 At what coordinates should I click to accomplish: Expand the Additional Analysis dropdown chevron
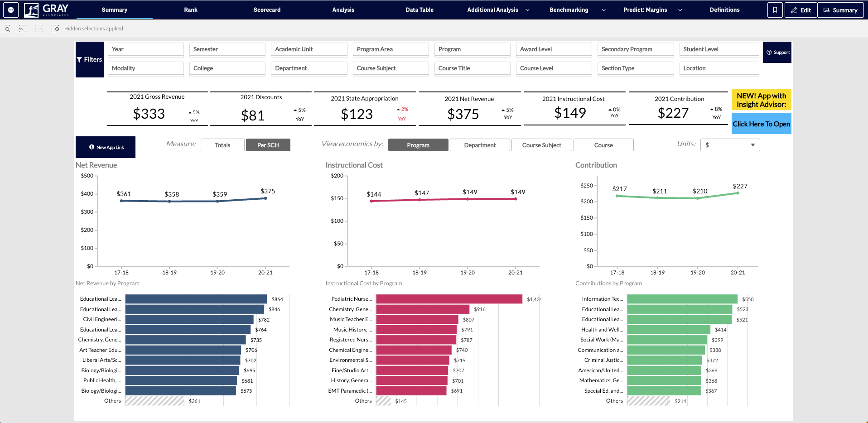(x=527, y=10)
